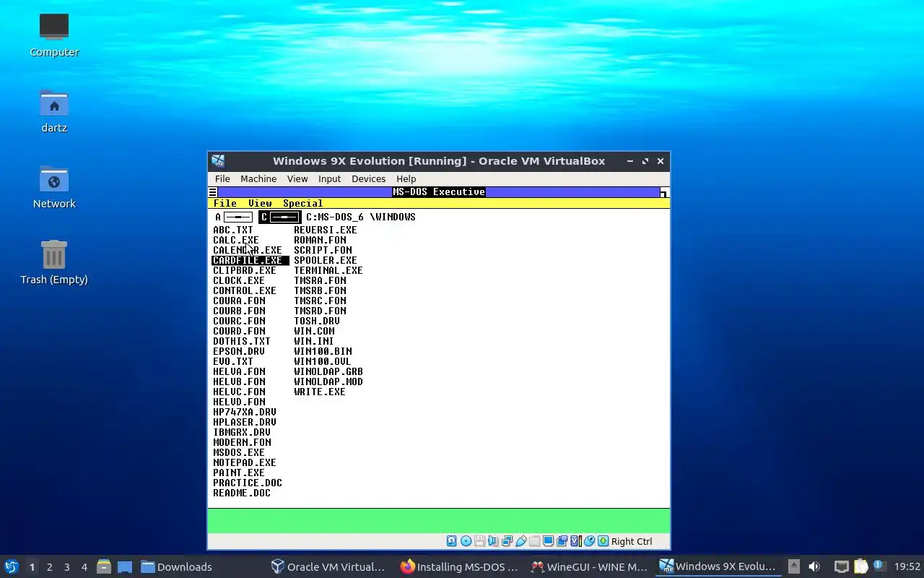
Task: Open the VirtualBox File menu
Action: tap(222, 178)
